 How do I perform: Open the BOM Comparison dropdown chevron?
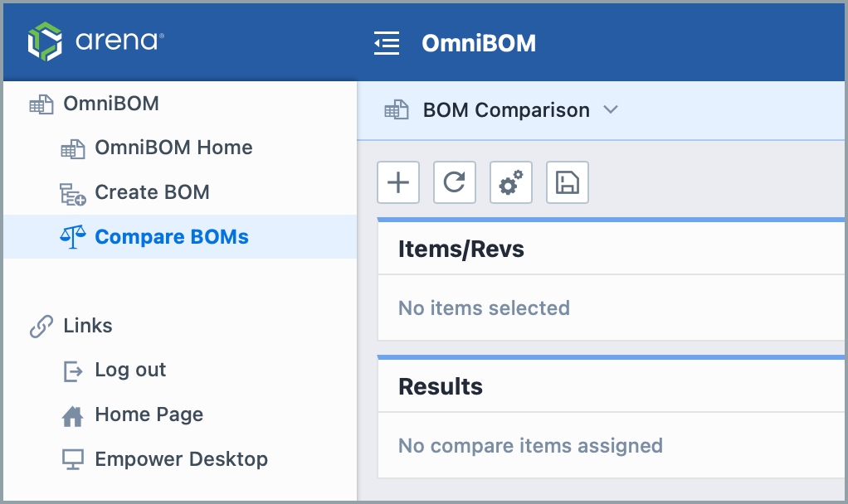[x=611, y=109]
